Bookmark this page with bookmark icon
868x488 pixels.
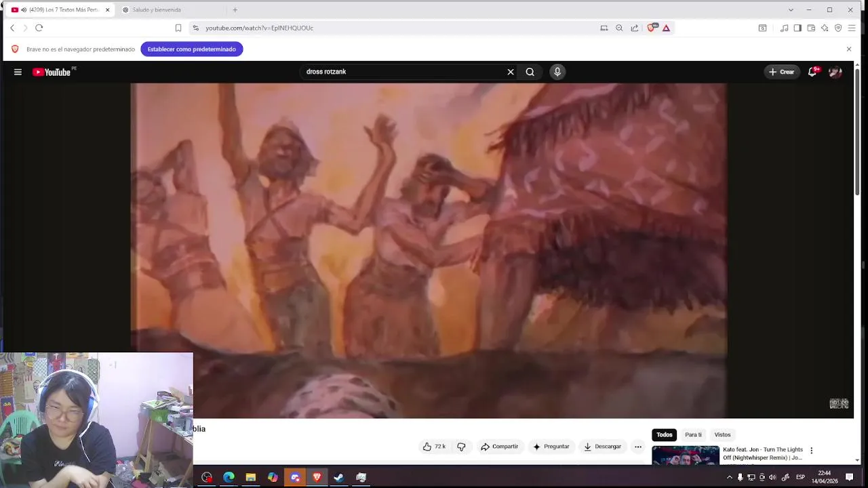coord(178,28)
